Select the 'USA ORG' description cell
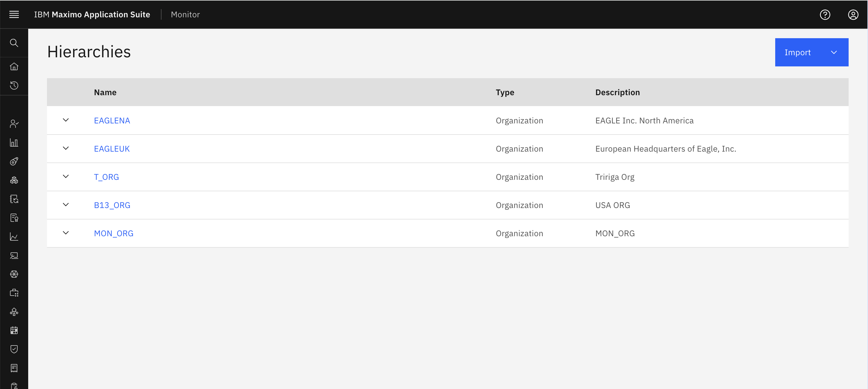Viewport: 868px width, 389px height. [612, 205]
